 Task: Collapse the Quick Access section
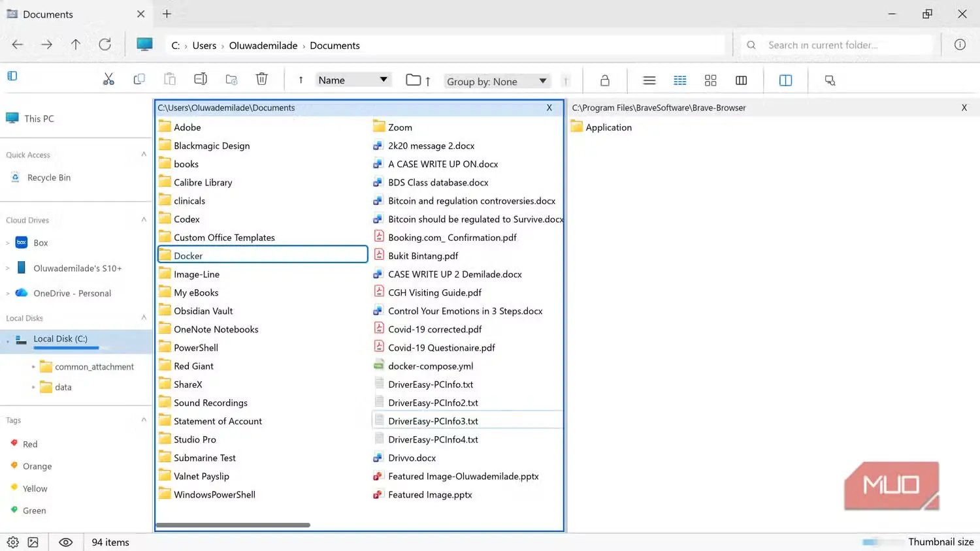coord(144,154)
